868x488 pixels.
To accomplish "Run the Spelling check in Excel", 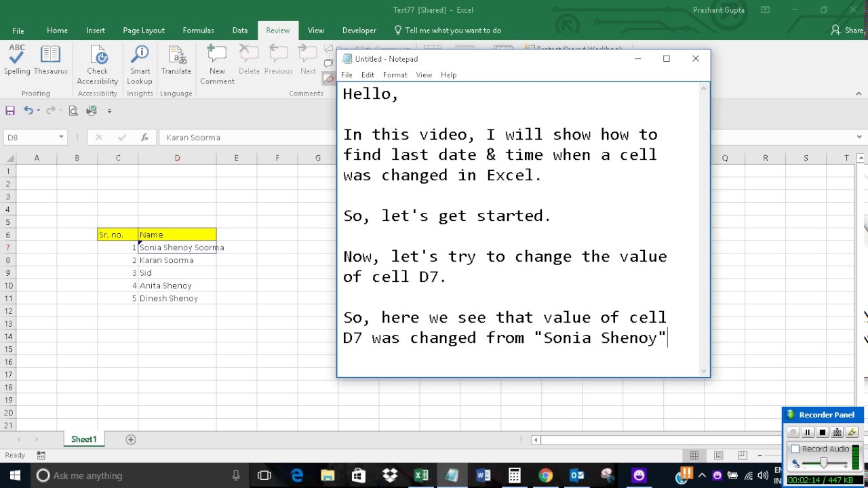I will (17, 60).
